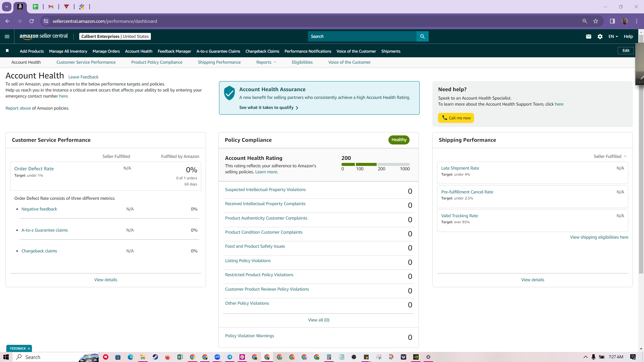The image size is (644, 362).
Task: Click the Account Health Rating progress bar
Action: [x=376, y=164]
